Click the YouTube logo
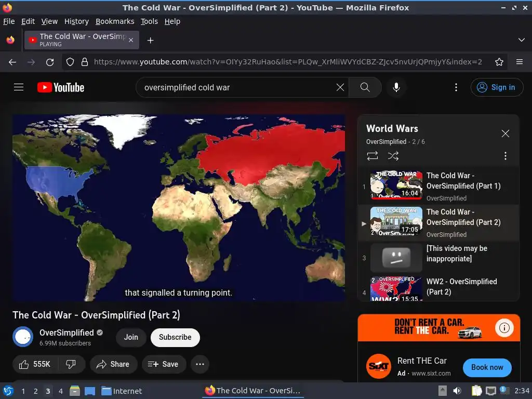This screenshot has width=532, height=399. tap(61, 87)
